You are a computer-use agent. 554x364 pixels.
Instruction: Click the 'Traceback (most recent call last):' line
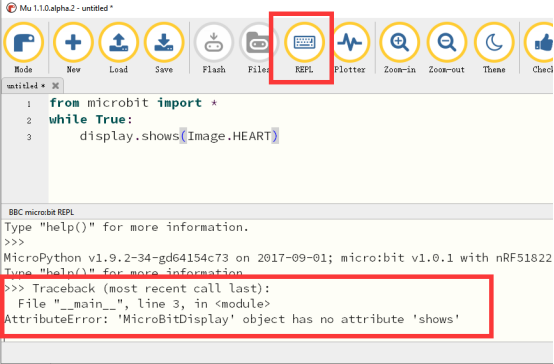click(x=151, y=288)
